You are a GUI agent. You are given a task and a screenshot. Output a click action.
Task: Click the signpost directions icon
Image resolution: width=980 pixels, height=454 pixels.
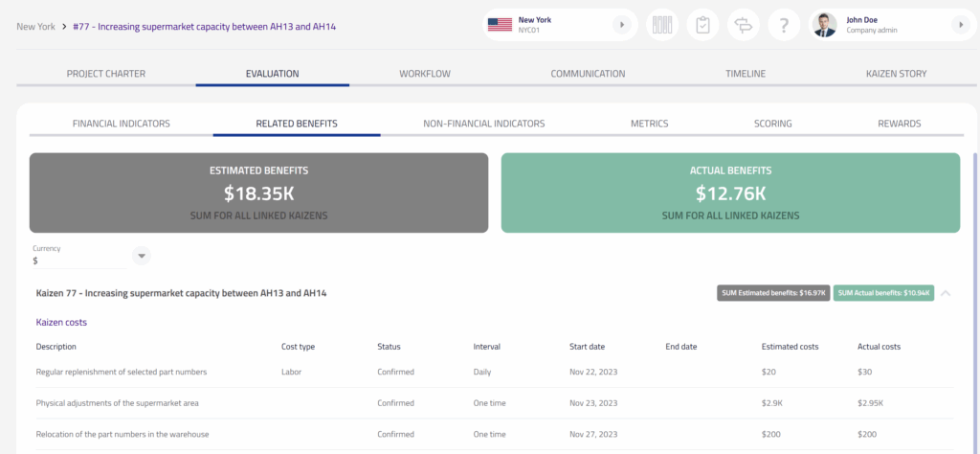click(x=744, y=25)
